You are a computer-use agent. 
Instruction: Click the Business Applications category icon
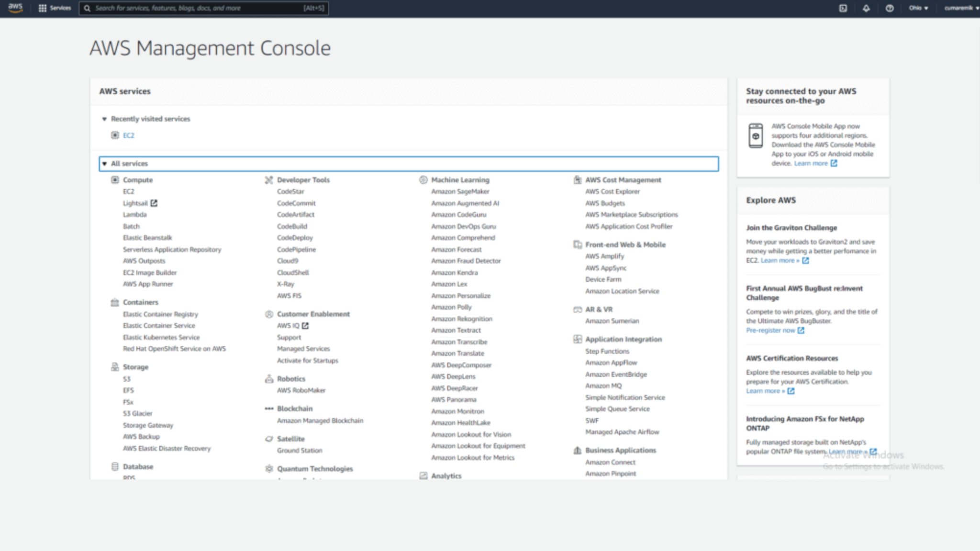[578, 451]
